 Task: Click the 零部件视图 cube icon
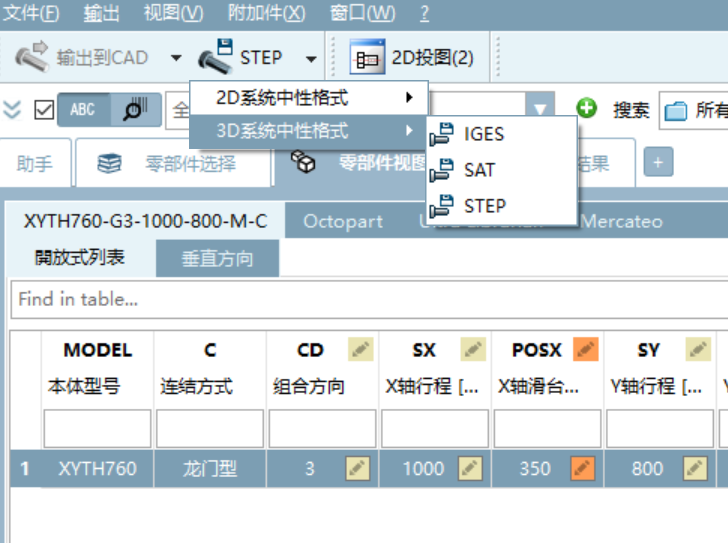303,162
